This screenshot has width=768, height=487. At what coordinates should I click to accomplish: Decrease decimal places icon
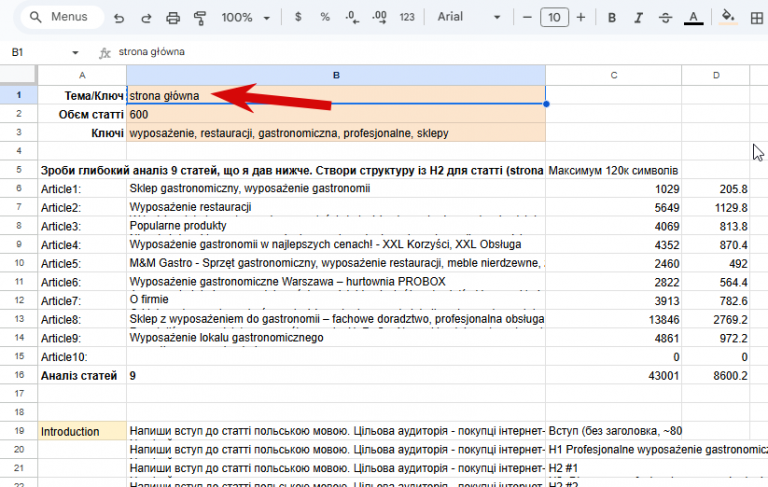coord(352,18)
